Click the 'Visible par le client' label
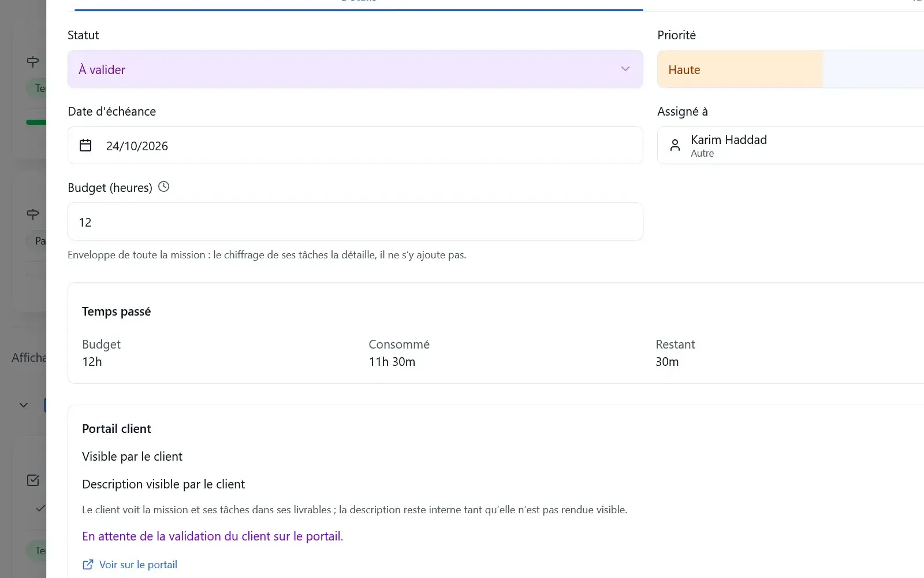This screenshot has width=924, height=578. pyautogui.click(x=132, y=457)
